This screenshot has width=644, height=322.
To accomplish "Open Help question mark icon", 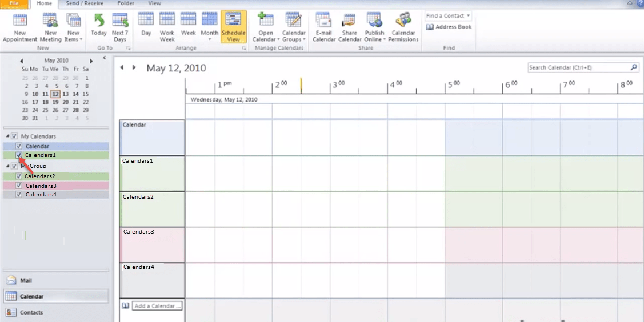I will click(x=641, y=3).
